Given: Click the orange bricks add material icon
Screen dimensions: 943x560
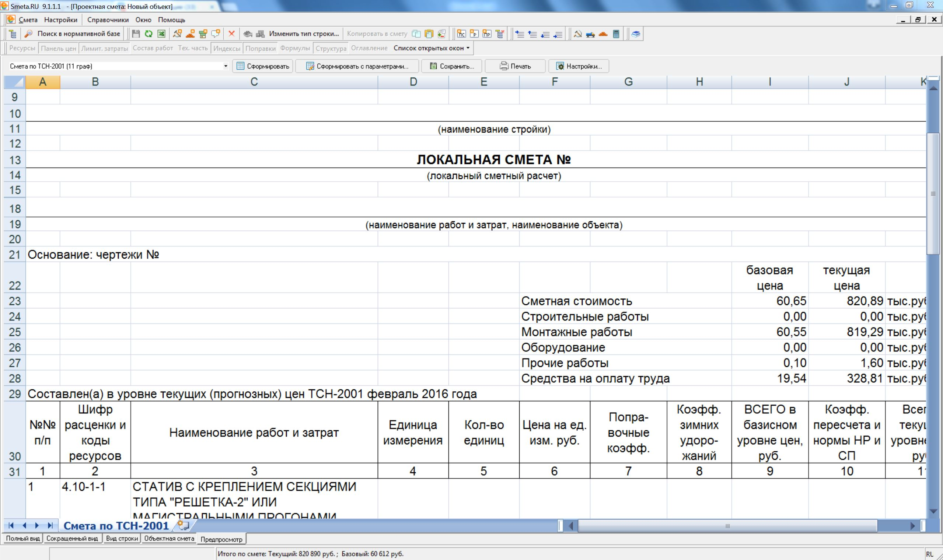Looking at the screenshot, I should pos(190,34).
